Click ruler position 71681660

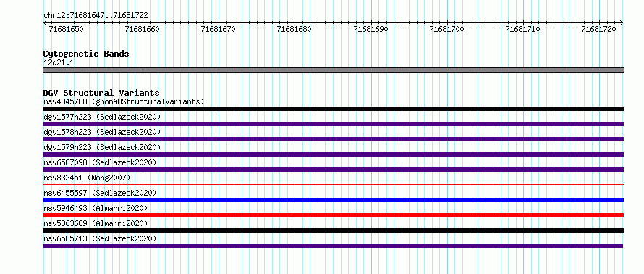[x=142, y=29]
